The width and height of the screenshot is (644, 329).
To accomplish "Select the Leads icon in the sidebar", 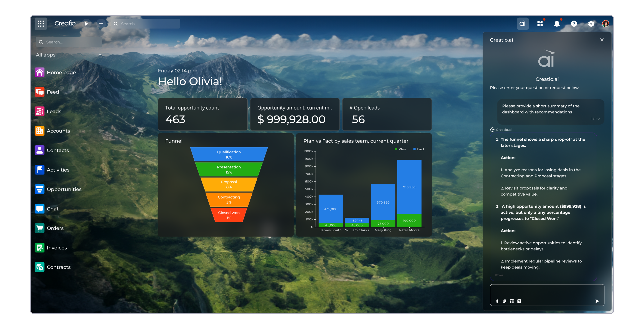I will 40,111.
